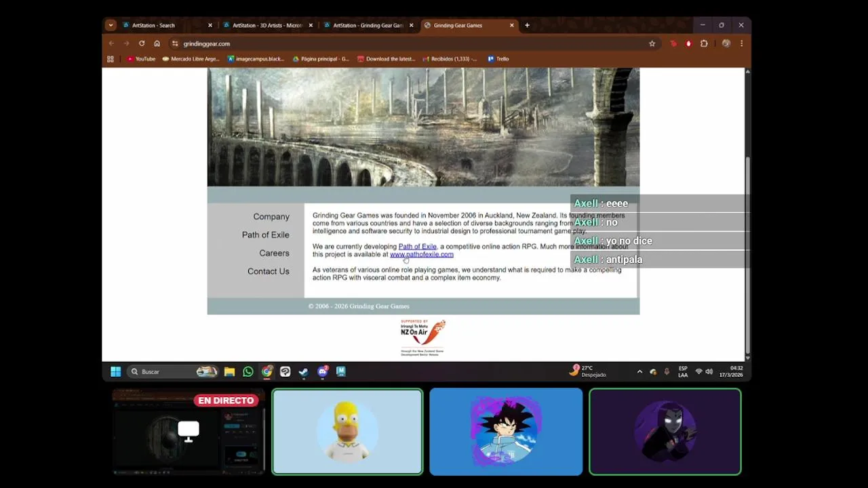This screenshot has height=488, width=868.
Task: Open the Chrome profile avatar
Action: coord(726,43)
